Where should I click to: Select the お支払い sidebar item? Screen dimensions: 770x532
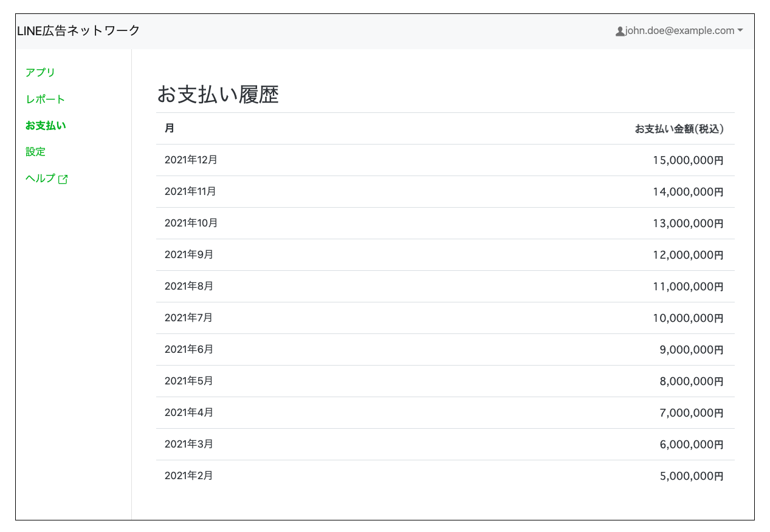pyautogui.click(x=46, y=126)
